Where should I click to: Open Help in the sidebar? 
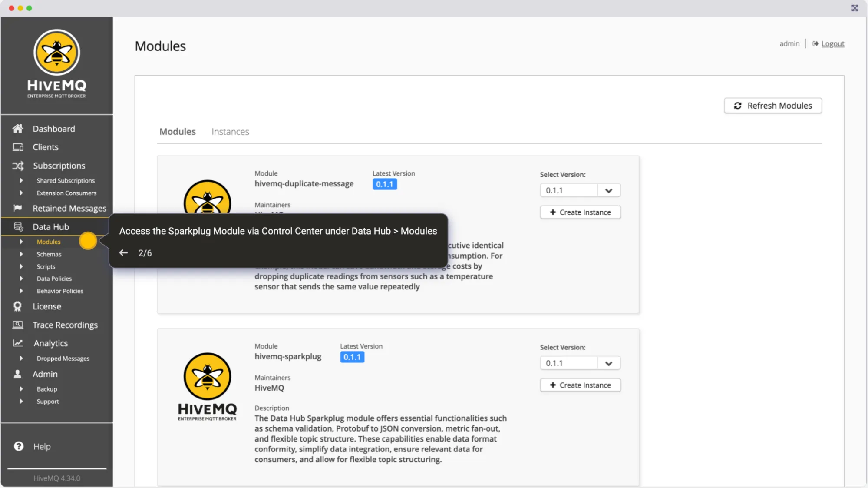pos(42,446)
